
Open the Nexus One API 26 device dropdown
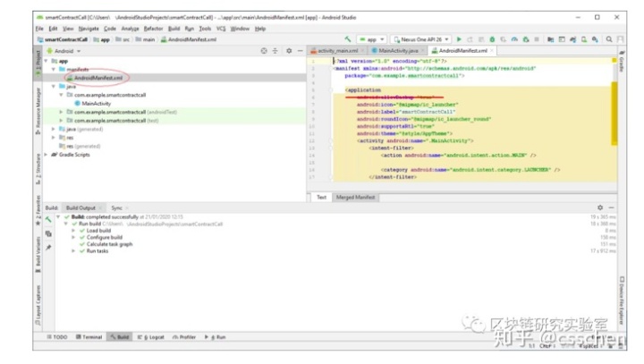(420, 39)
